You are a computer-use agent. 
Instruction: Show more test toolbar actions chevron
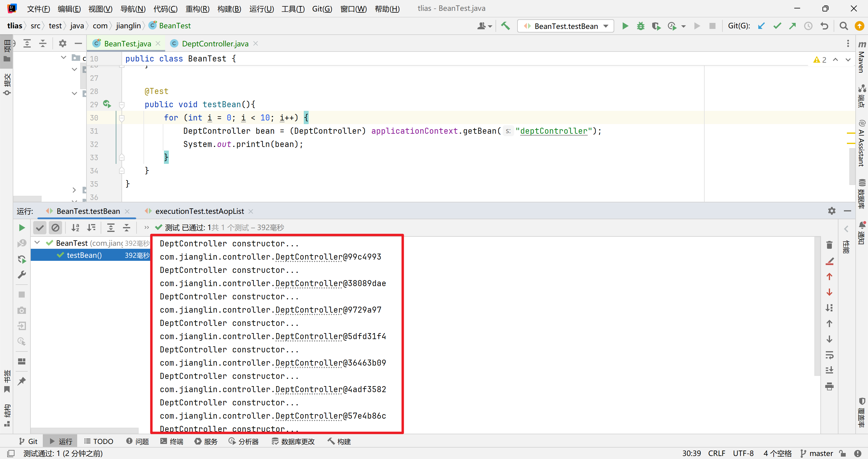[x=146, y=228]
